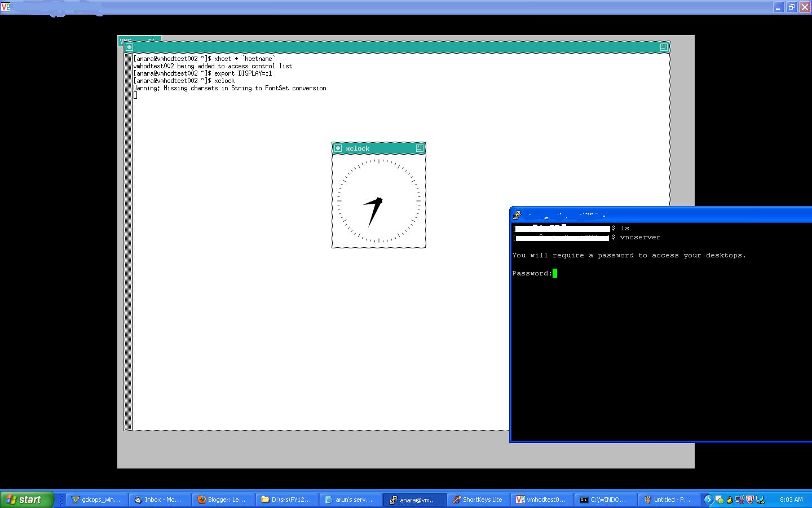Open the McAfee shield icon in system tray
This screenshot has height=508, width=812.
click(749, 500)
